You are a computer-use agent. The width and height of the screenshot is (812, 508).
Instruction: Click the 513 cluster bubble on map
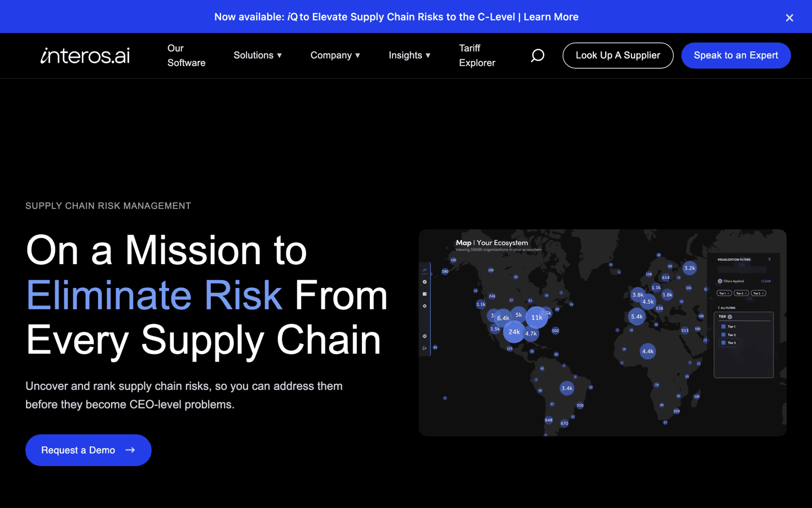[x=685, y=331]
